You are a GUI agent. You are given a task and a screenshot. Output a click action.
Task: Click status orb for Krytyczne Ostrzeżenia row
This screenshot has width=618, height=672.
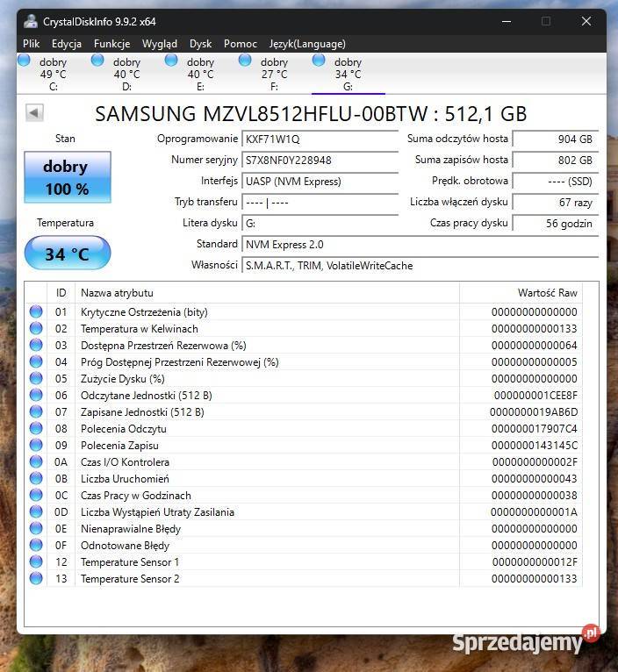click(36, 311)
